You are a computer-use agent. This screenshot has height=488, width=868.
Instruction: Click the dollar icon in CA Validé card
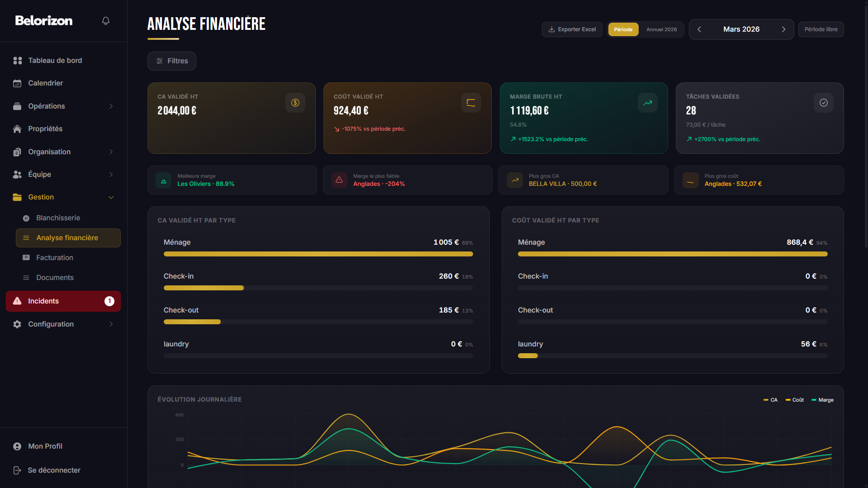tap(295, 103)
